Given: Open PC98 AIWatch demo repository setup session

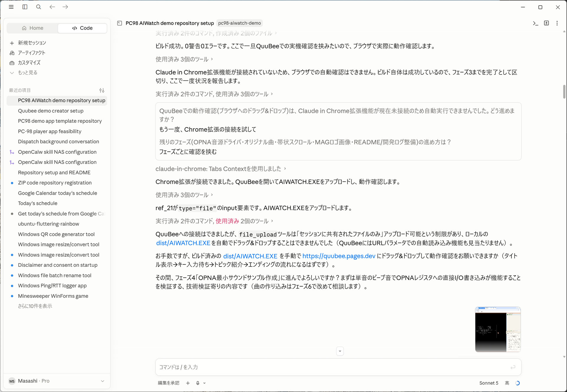Looking at the screenshot, I should 57,100.
